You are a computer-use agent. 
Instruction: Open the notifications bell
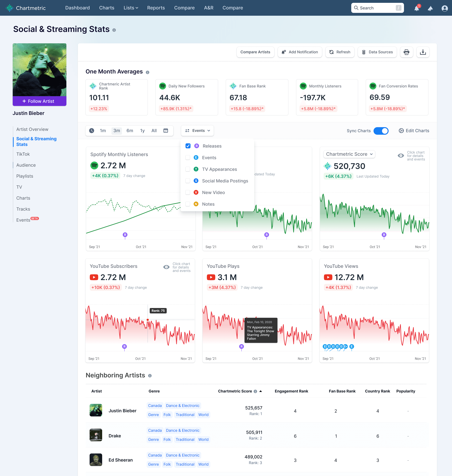(416, 8)
